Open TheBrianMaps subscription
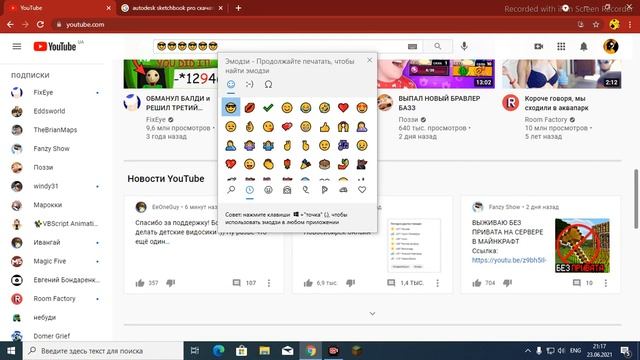Viewport: 640px width, 360px height. [x=56, y=130]
